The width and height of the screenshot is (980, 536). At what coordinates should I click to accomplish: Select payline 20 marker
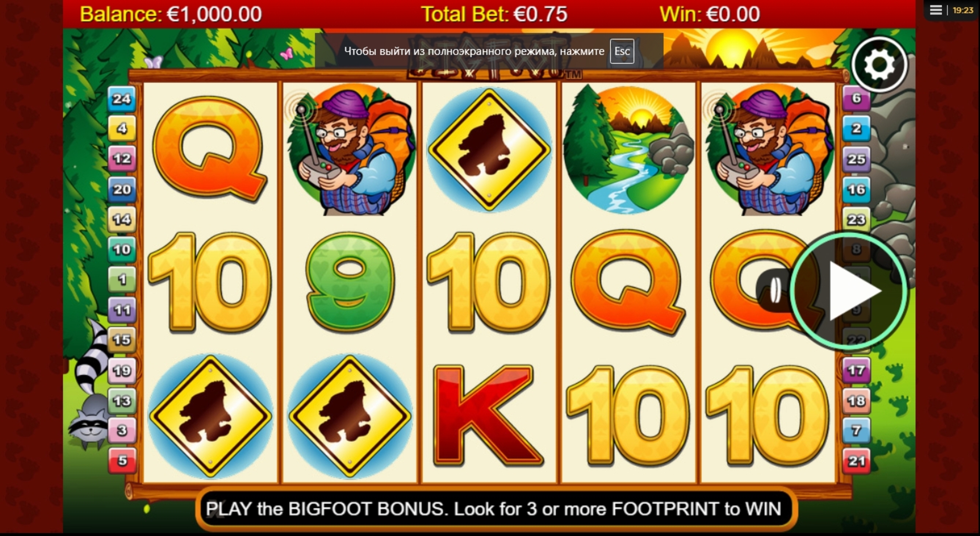122,189
